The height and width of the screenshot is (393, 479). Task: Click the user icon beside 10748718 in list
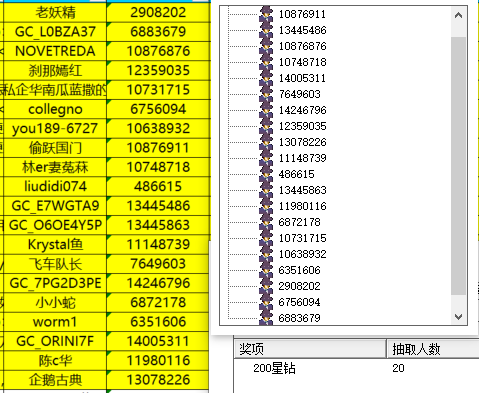(x=266, y=62)
